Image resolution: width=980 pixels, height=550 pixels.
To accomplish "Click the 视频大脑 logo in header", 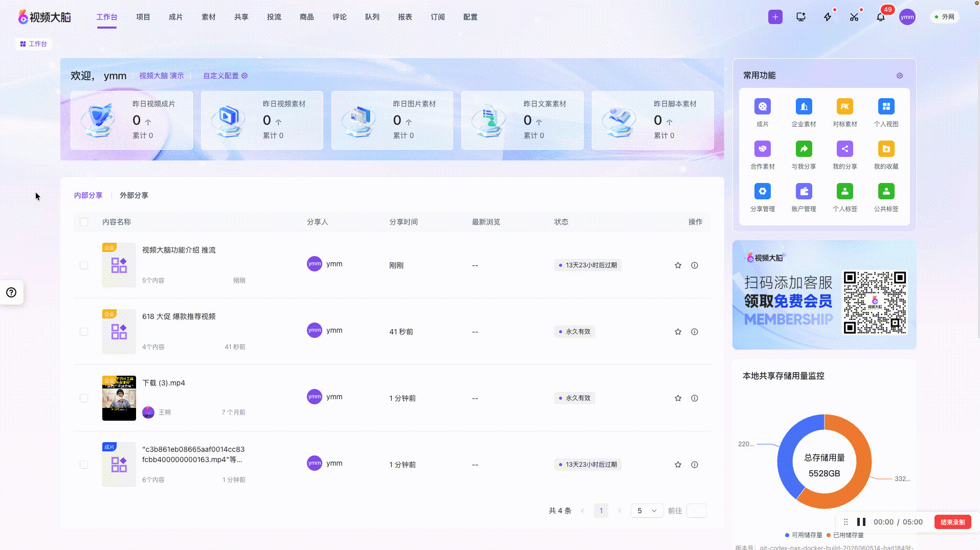I will [x=44, y=17].
